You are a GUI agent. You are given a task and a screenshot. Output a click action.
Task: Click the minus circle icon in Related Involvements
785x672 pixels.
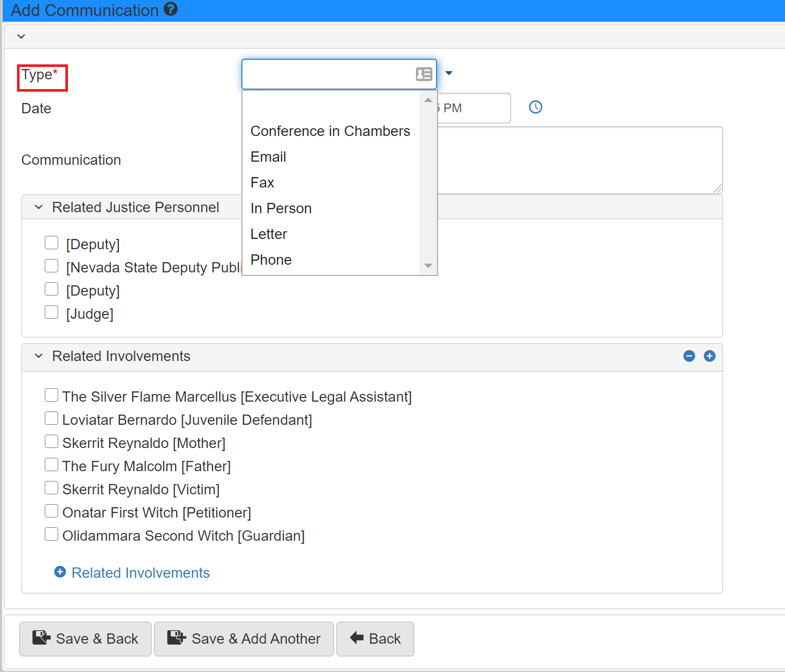click(689, 356)
